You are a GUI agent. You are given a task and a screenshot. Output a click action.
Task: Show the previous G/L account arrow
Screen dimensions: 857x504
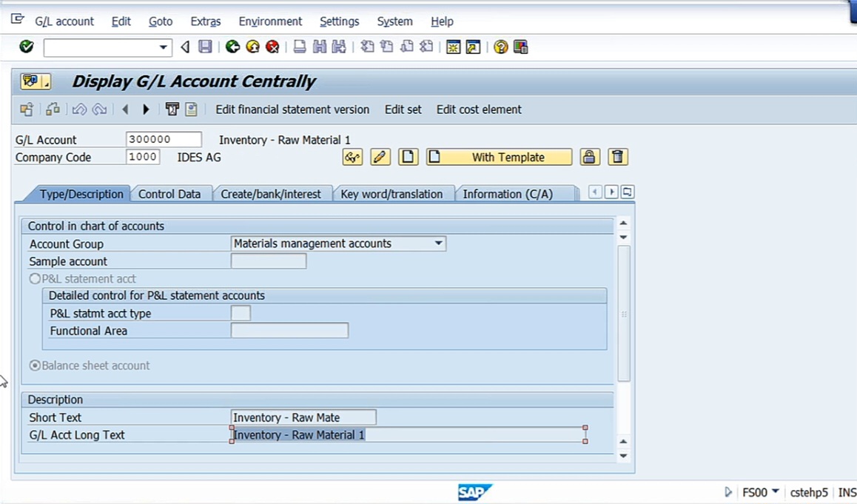125,110
